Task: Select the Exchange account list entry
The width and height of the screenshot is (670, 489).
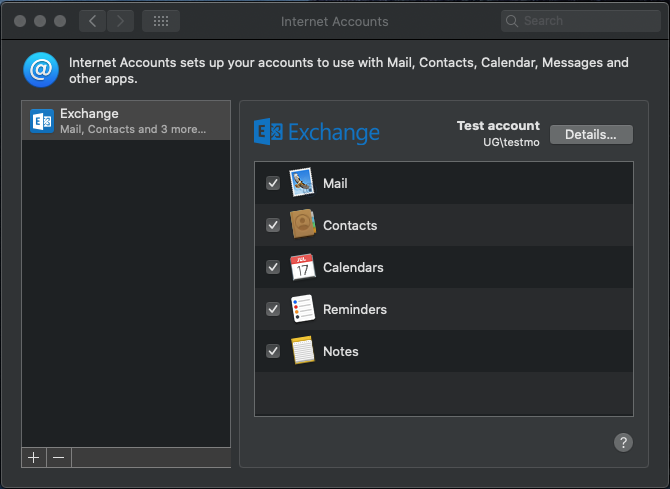Action: coord(130,121)
